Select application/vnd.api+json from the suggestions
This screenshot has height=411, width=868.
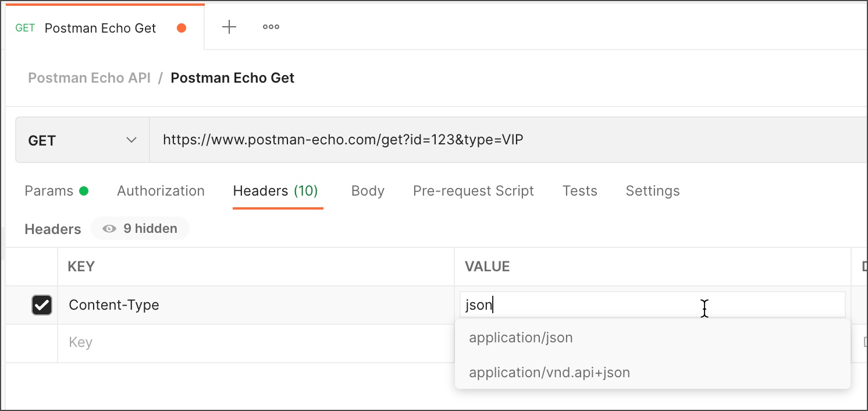[548, 372]
